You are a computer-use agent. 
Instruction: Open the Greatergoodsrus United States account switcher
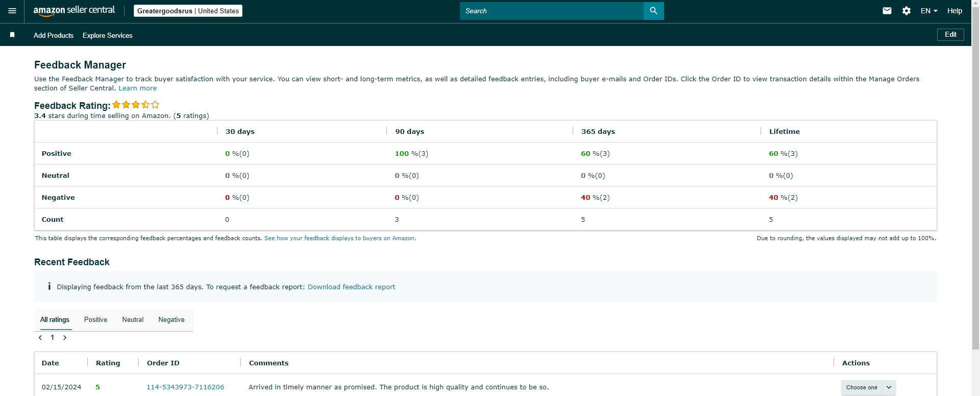[x=188, y=11]
